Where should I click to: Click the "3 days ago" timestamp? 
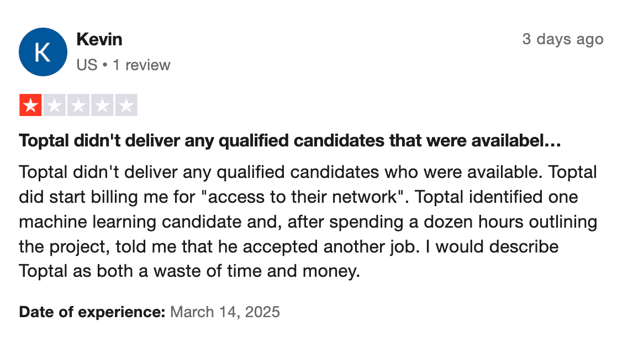(x=562, y=39)
